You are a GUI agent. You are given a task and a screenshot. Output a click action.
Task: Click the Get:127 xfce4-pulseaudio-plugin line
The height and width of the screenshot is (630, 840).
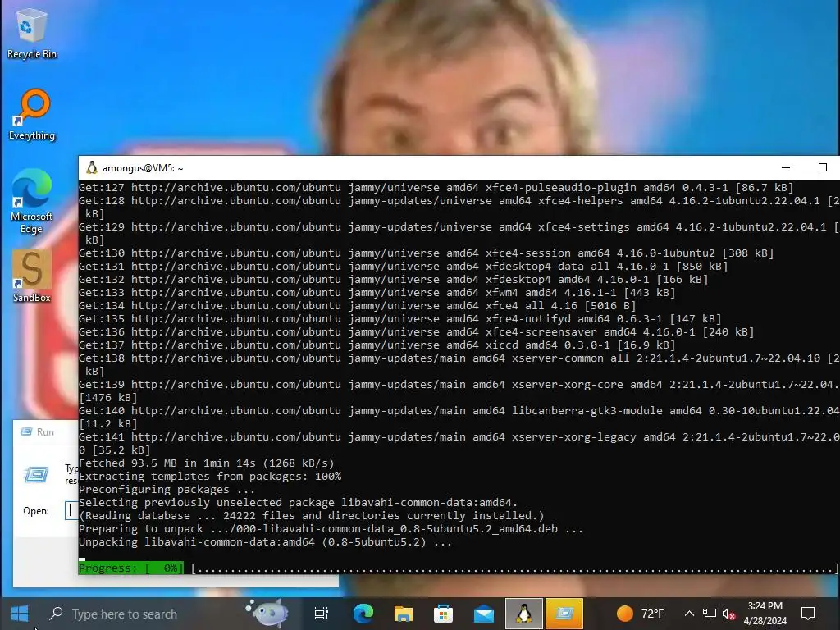pos(436,188)
